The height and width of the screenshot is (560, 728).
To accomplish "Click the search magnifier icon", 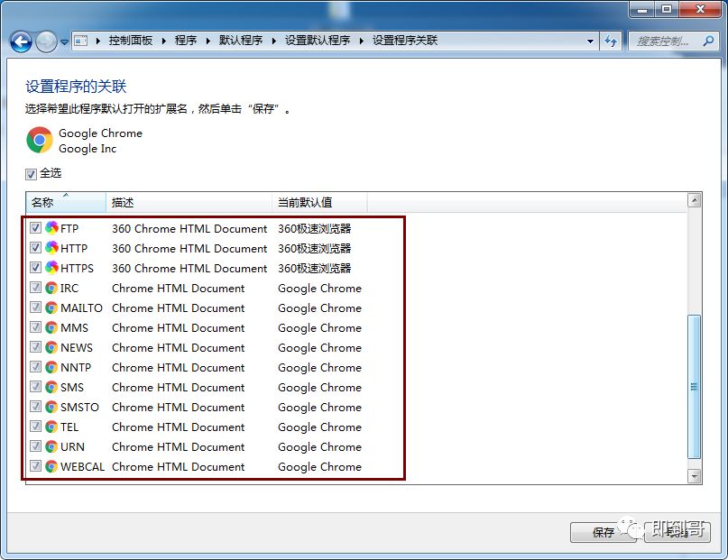I will [x=708, y=41].
